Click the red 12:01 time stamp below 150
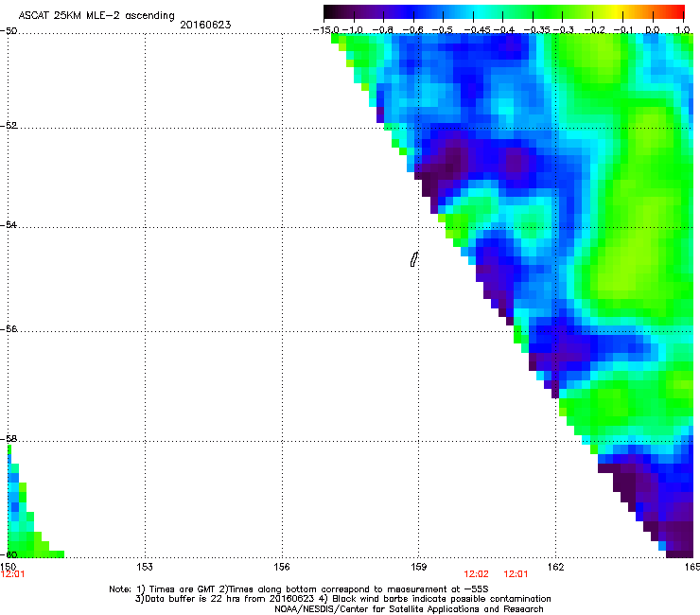This screenshot has height=615, width=700. [12, 574]
